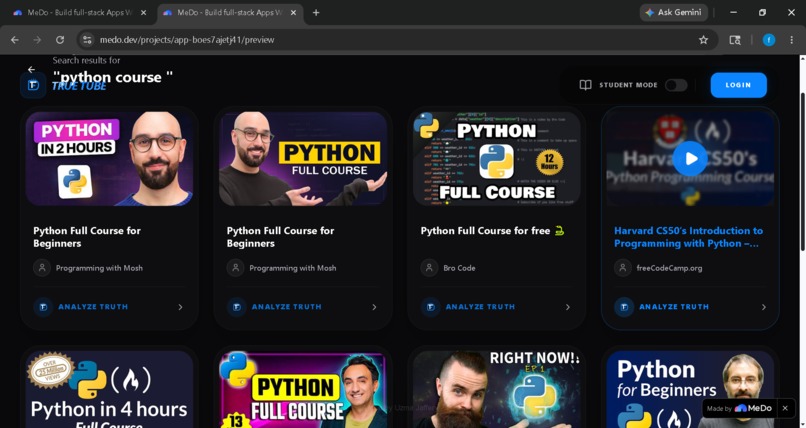806x428 pixels.
Task: Click Analyze Truth on the Harvard CS50 card
Action: tap(674, 307)
